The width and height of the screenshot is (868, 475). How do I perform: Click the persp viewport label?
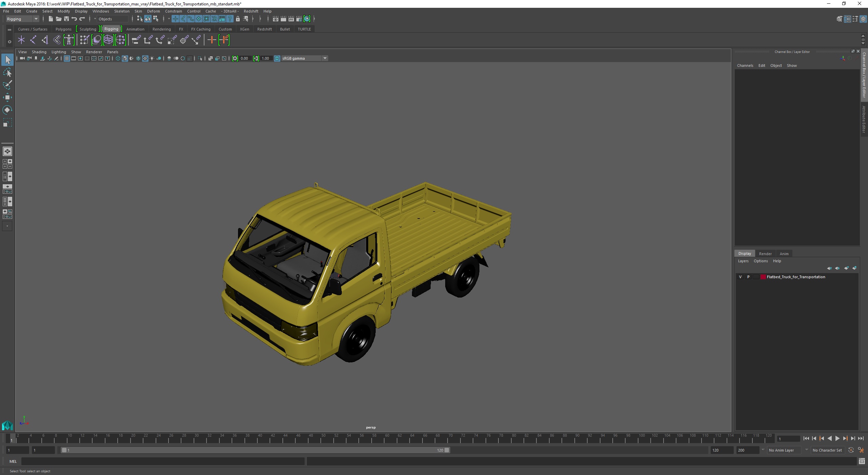(371, 427)
